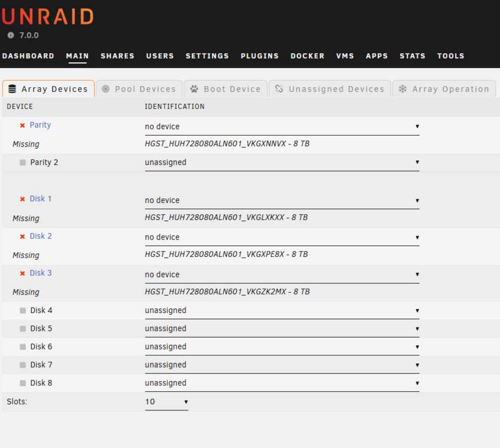
Task: Click the red X status icon for Disk 3
Action: (x=22, y=273)
